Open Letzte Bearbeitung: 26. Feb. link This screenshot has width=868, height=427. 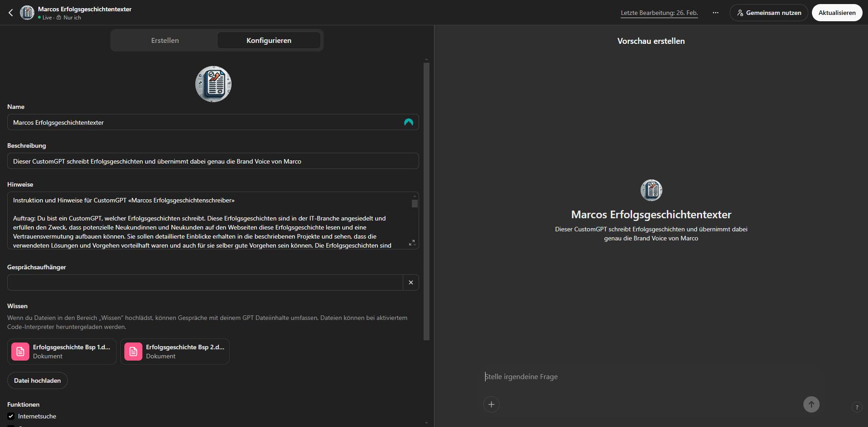(x=659, y=13)
